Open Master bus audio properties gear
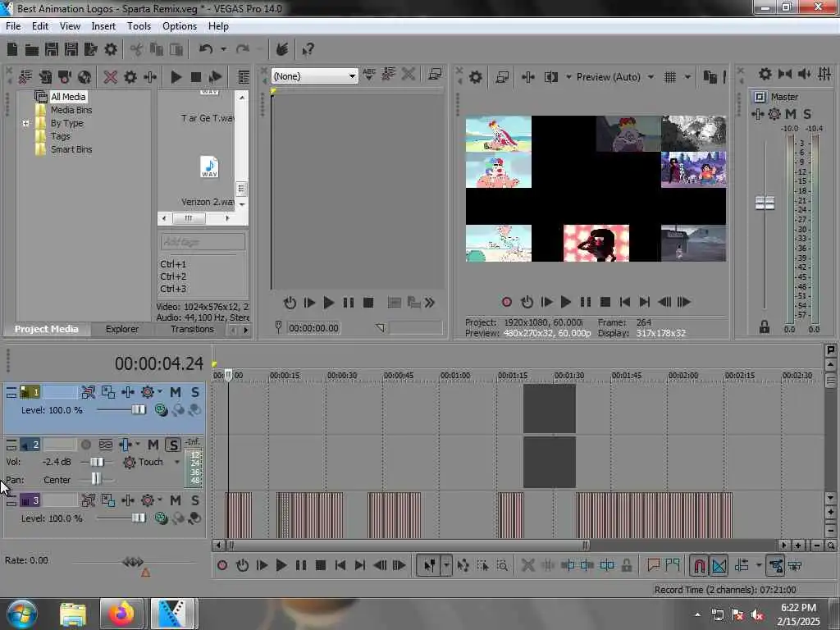This screenshot has width=840, height=630. [765, 74]
